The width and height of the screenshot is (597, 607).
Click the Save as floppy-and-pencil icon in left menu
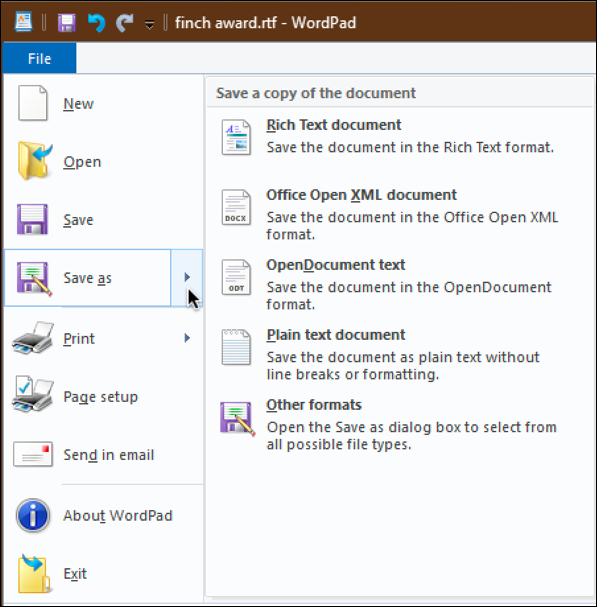tap(34, 279)
